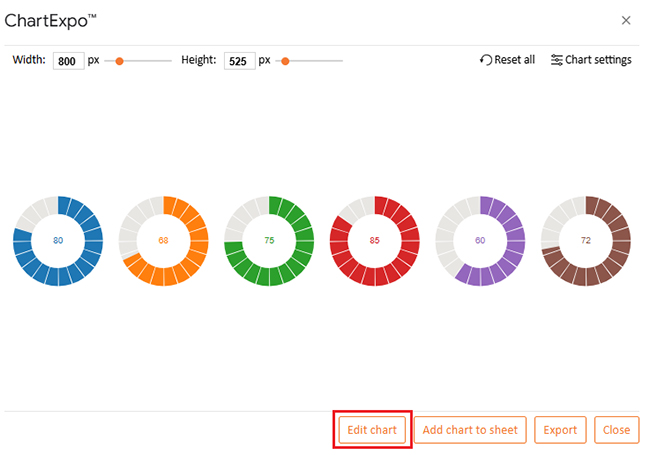
Task: Select the green donut chart showing 75
Action: coord(269,240)
